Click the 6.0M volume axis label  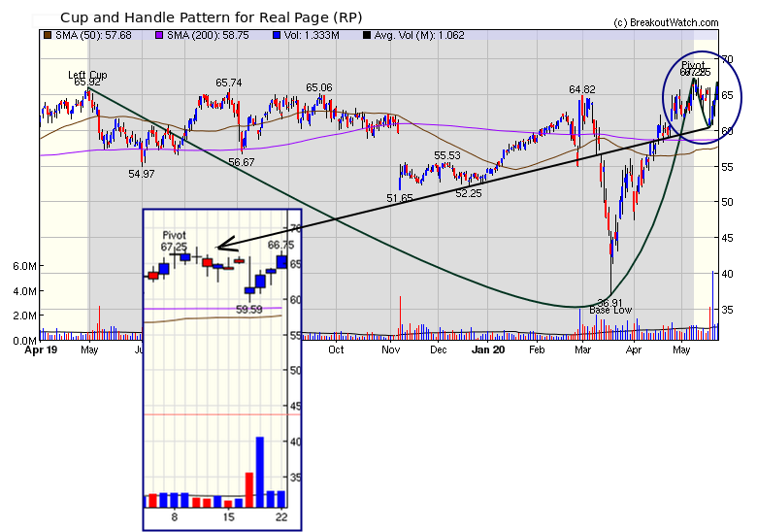coord(25,266)
